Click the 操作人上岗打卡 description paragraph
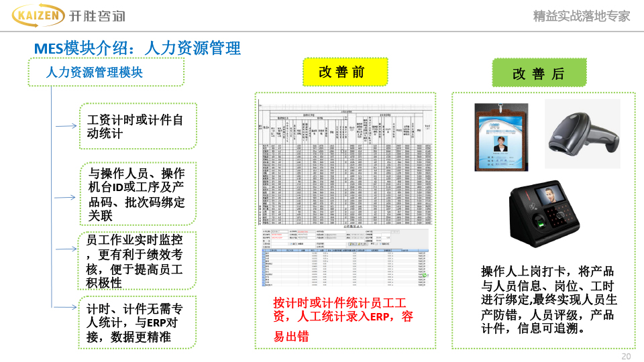The height and width of the screenshot is (362, 644). pyautogui.click(x=549, y=300)
